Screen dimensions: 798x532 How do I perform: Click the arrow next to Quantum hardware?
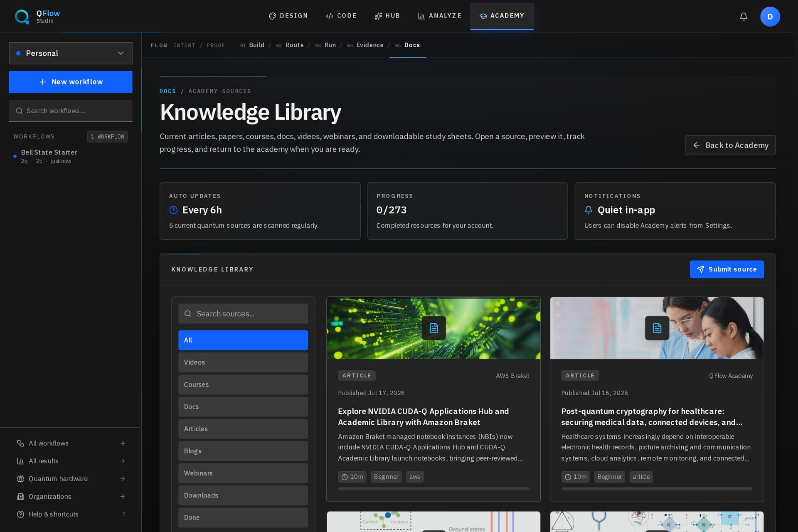122,479
